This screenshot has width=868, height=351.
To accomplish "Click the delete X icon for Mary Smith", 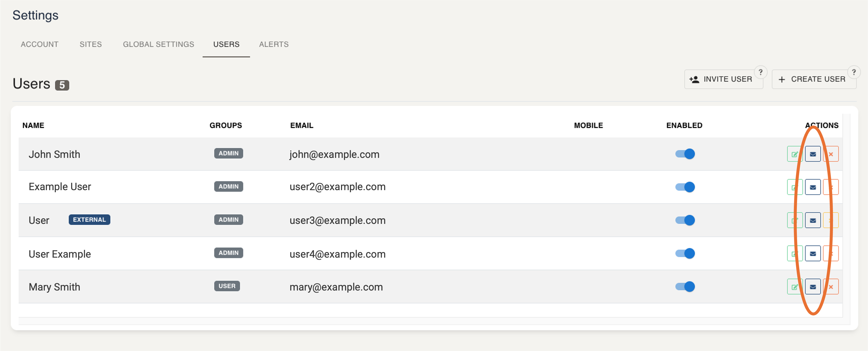I will click(x=831, y=287).
